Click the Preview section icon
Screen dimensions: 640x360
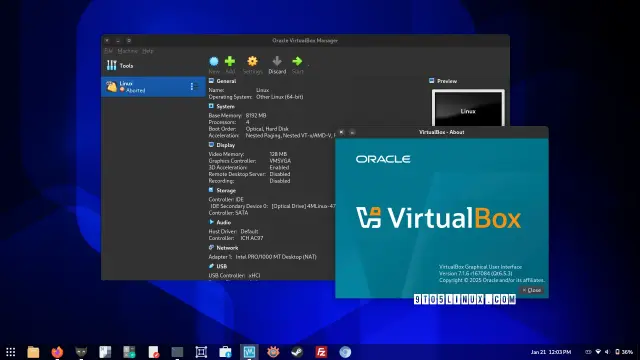[x=431, y=81]
